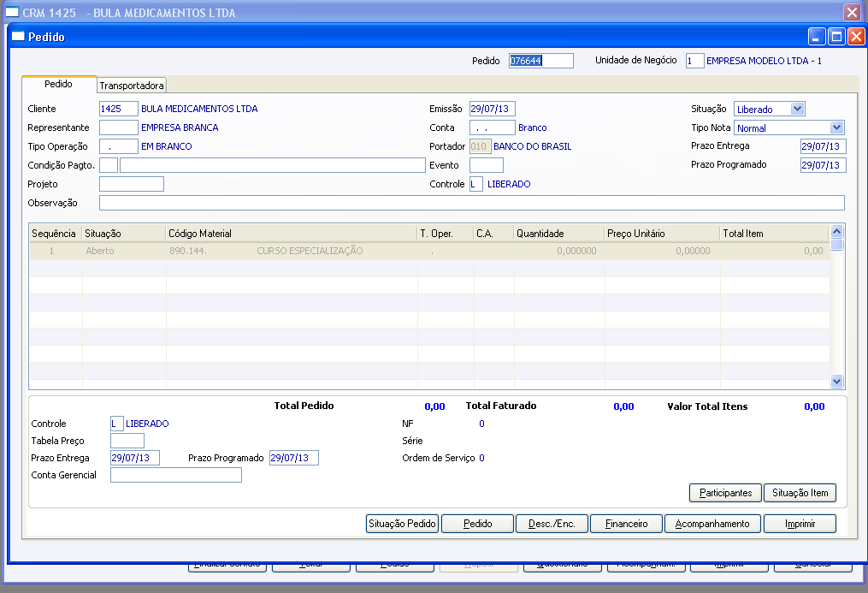The width and height of the screenshot is (868, 593).
Task: Click the Quantidade column header
Action: [x=558, y=233]
